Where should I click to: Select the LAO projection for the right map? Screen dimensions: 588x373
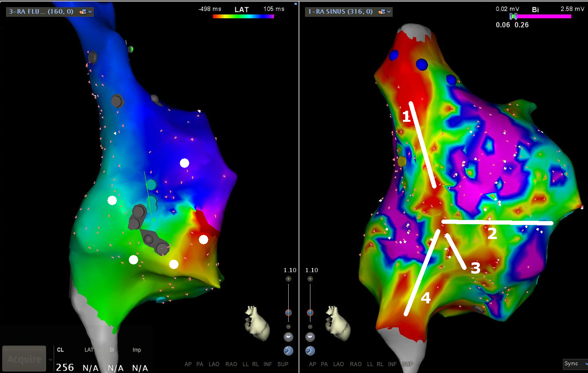point(338,364)
